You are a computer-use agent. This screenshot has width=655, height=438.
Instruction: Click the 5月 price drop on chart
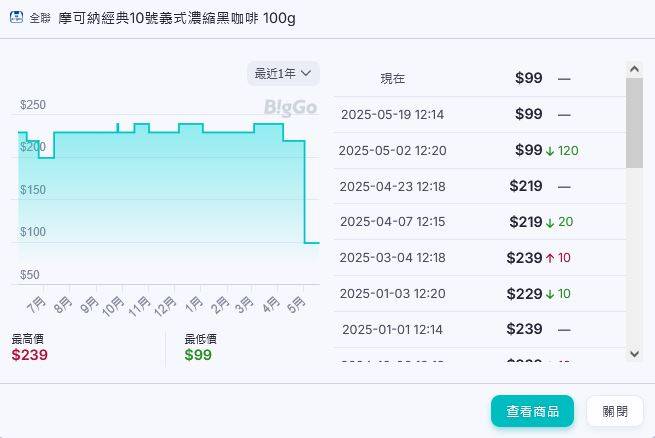(x=304, y=192)
